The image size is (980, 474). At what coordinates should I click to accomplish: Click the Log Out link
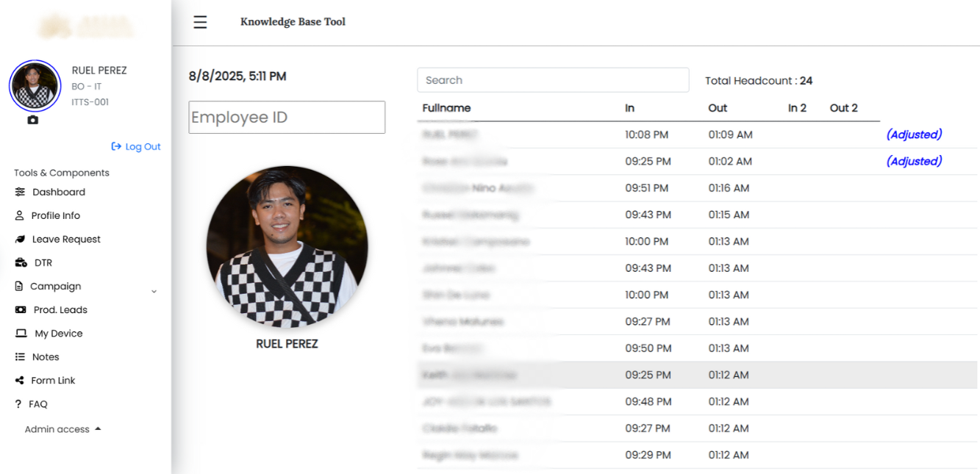(x=136, y=146)
